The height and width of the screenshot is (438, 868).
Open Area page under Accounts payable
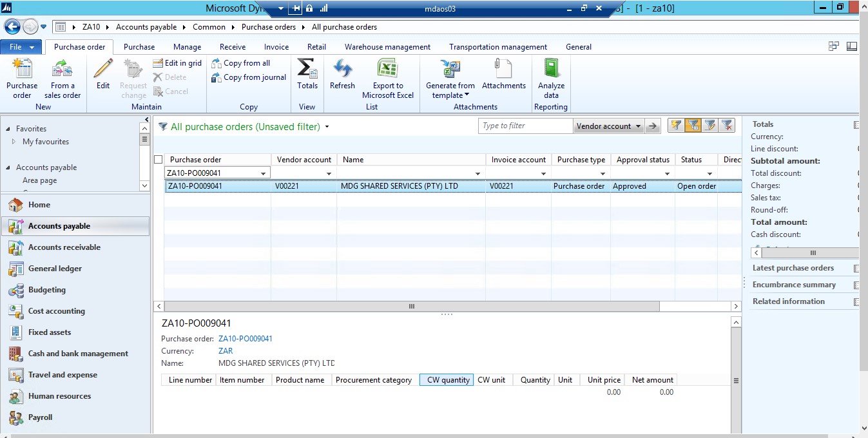39,180
